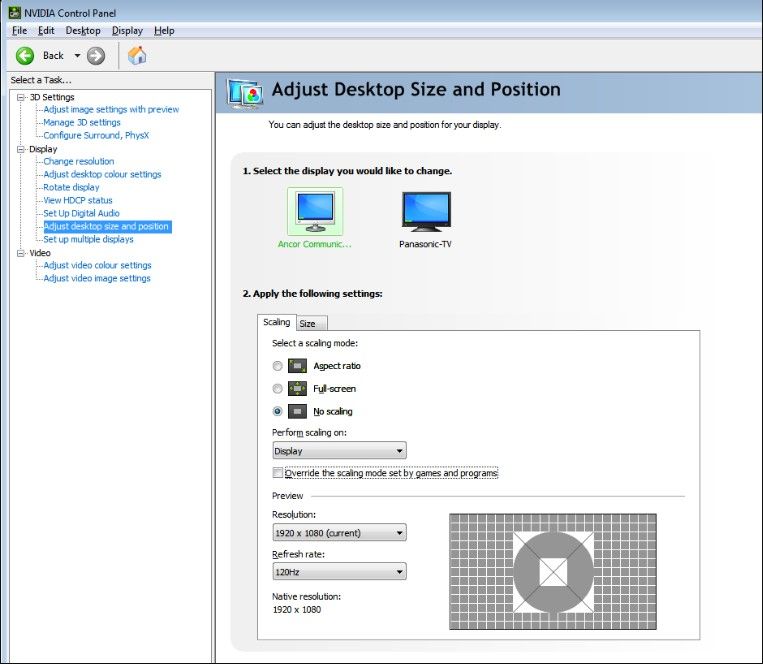Click the Display category label in tree

pyautogui.click(x=43, y=149)
